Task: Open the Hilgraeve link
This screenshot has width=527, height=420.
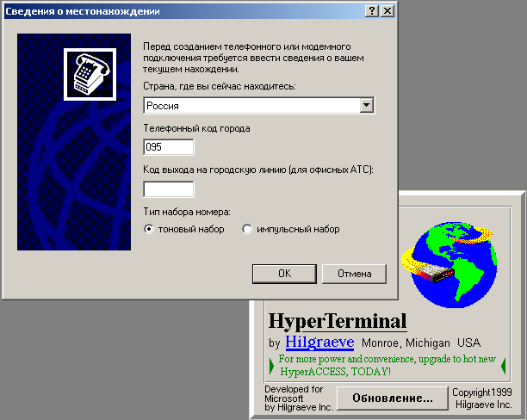Action: pos(319,342)
